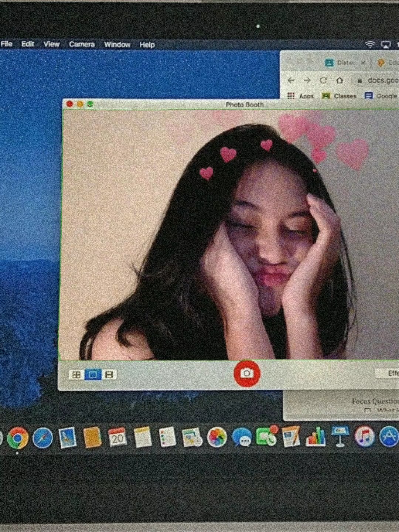This screenshot has width=399, height=532.
Task: Open the Classes bookmark
Action: click(340, 96)
